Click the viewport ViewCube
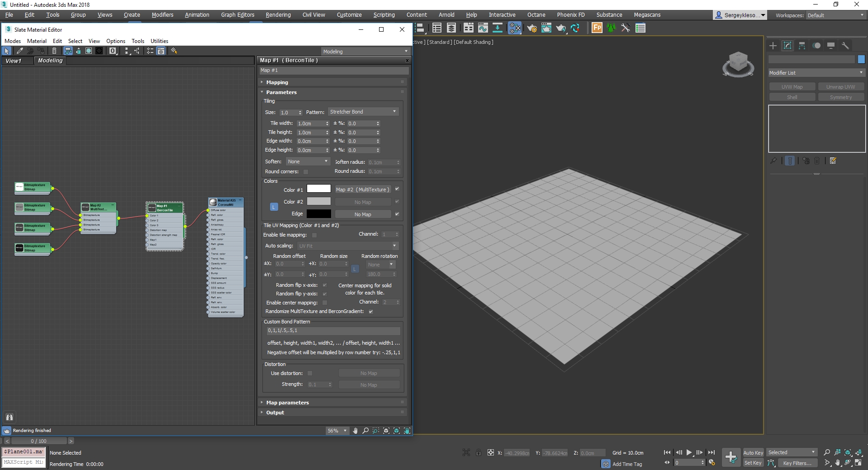This screenshot has width=868, height=470. click(x=738, y=64)
